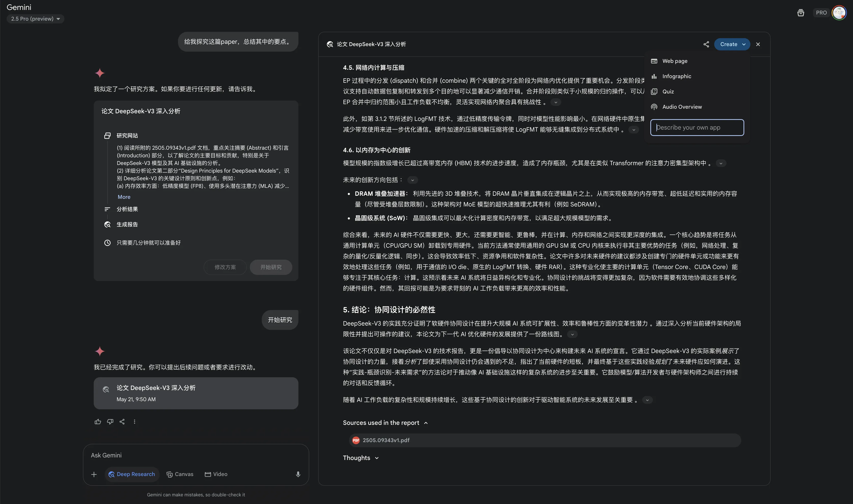Click the Audio Overview broadcast icon
853x504 pixels.
(654, 107)
